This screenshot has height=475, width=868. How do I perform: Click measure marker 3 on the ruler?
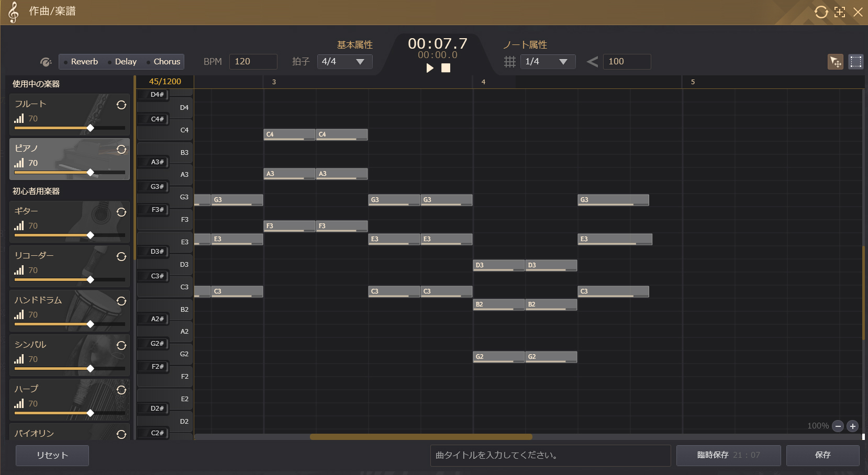click(x=274, y=82)
